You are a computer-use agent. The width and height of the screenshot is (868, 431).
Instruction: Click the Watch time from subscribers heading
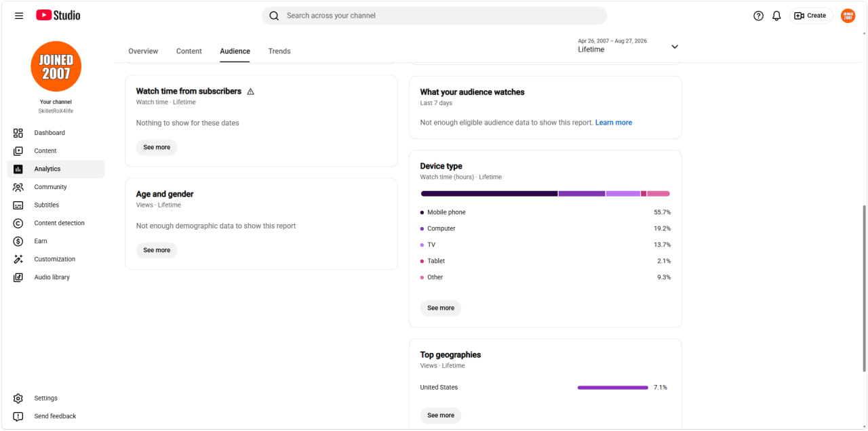(x=189, y=91)
